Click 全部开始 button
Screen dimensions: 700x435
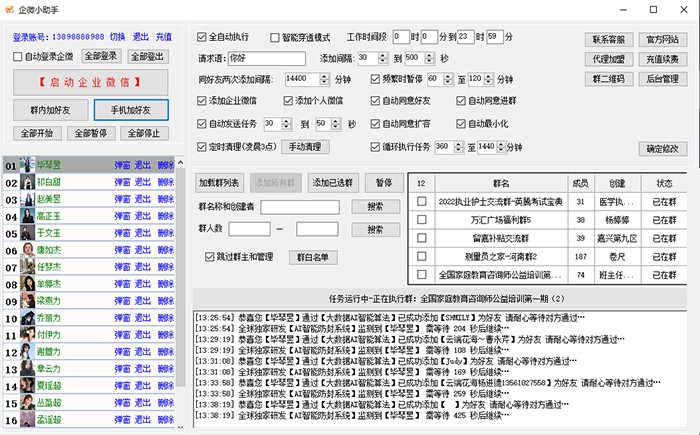[37, 133]
